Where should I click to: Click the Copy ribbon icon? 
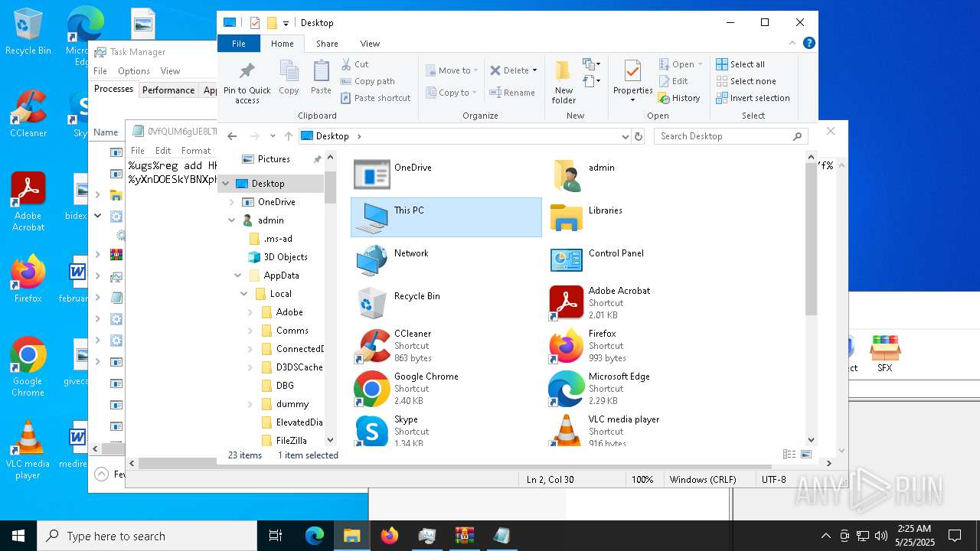289,78
